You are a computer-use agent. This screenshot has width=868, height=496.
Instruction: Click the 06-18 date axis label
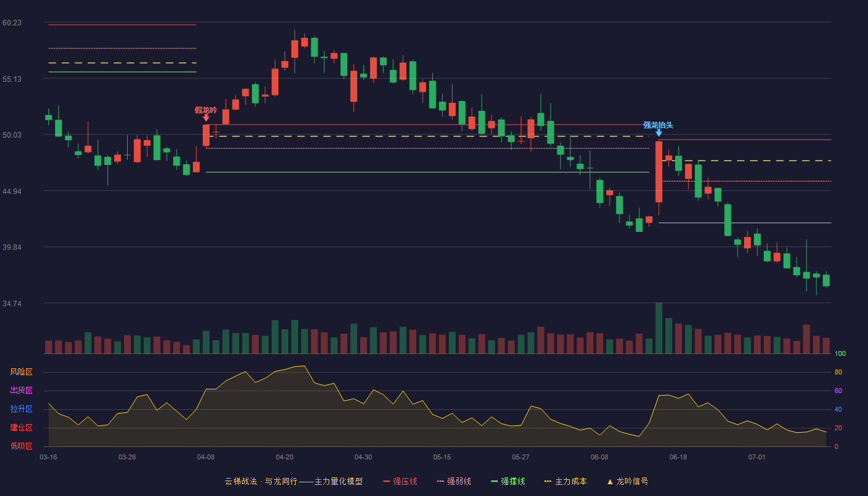point(678,457)
